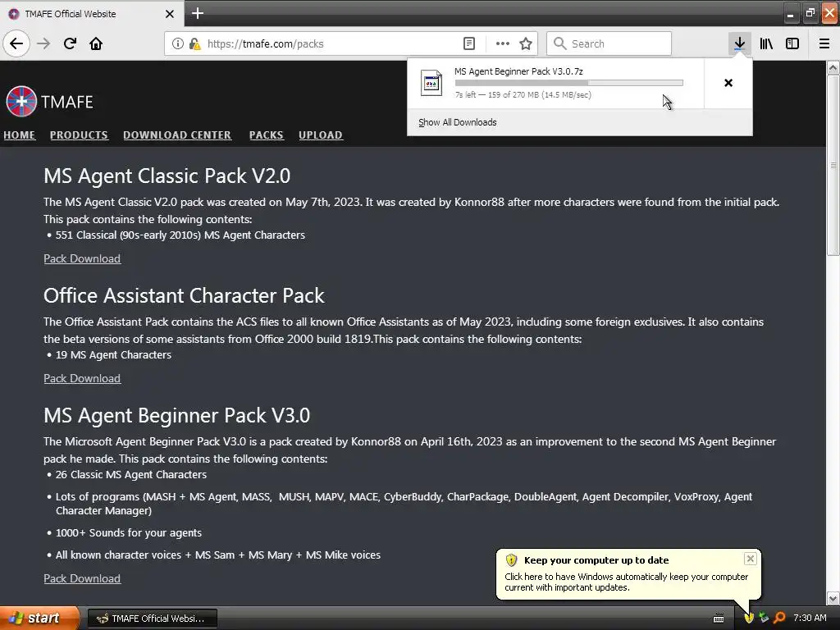Download the MS Agent Beginner Pack V3.0

tap(82, 579)
